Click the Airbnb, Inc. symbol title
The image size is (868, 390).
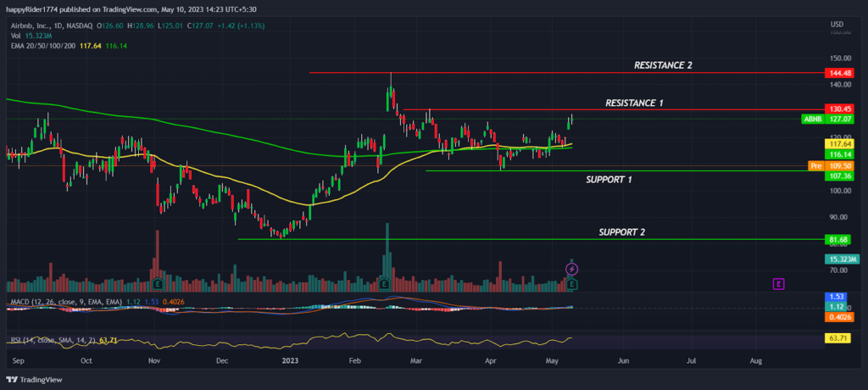click(x=30, y=25)
